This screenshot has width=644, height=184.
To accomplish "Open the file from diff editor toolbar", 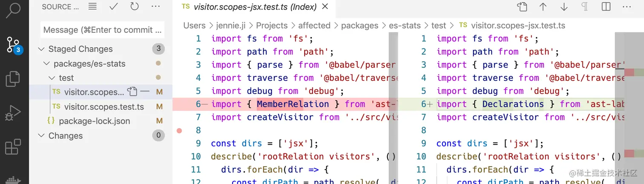I will coord(522,7).
